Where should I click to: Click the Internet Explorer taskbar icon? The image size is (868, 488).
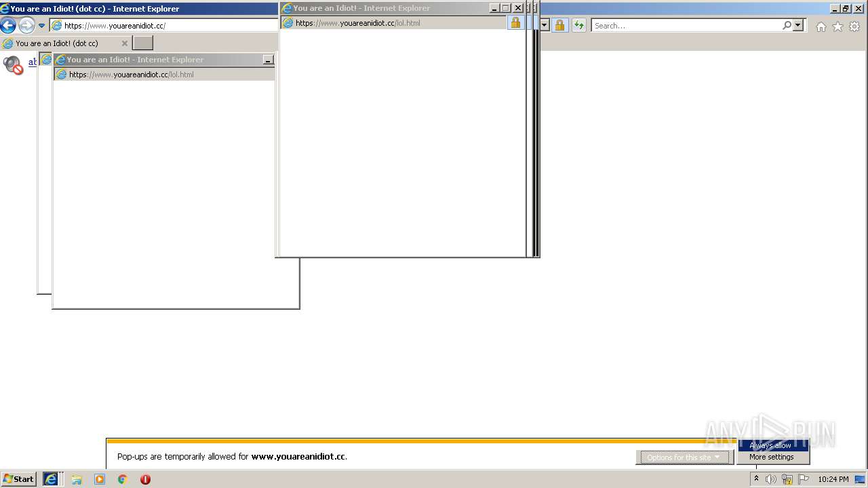(x=52, y=479)
